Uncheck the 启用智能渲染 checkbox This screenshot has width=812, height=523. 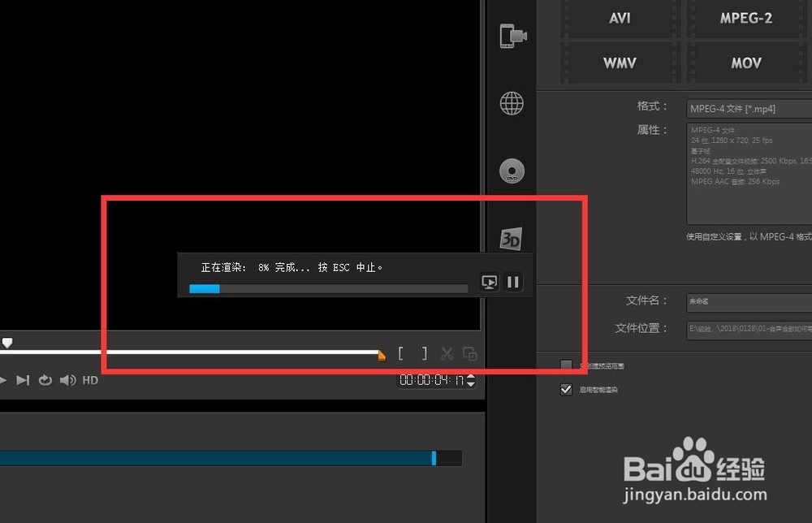(x=566, y=389)
